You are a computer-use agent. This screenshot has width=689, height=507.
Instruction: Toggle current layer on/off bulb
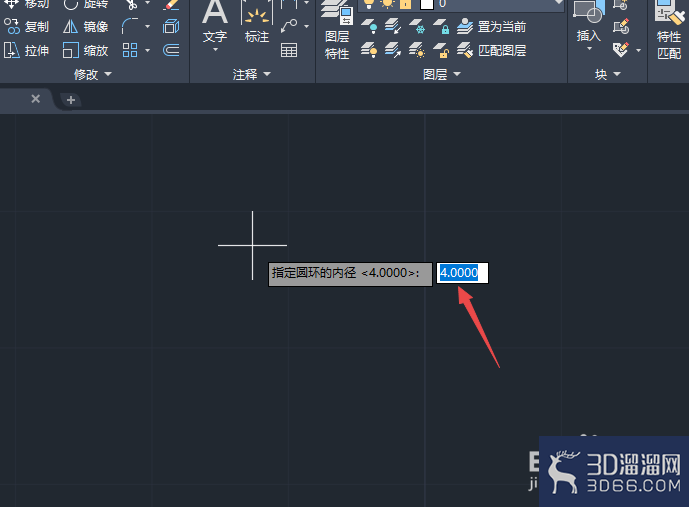(x=369, y=4)
